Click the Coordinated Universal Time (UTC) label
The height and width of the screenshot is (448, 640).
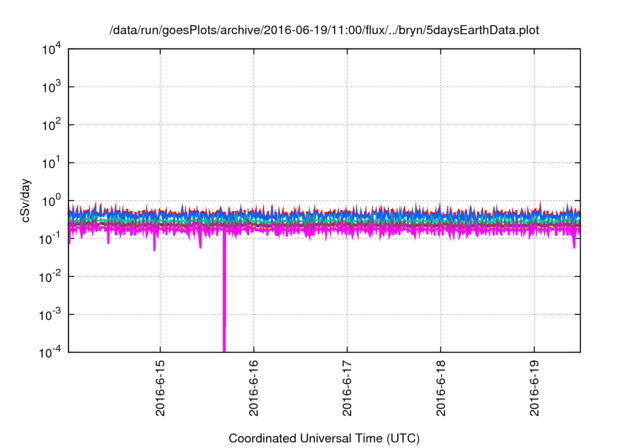pos(324,438)
